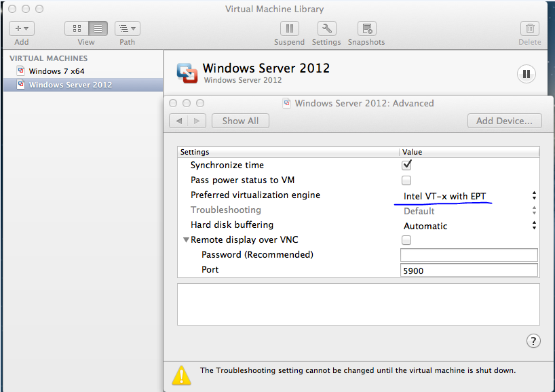Click the Settings column header

click(x=288, y=152)
